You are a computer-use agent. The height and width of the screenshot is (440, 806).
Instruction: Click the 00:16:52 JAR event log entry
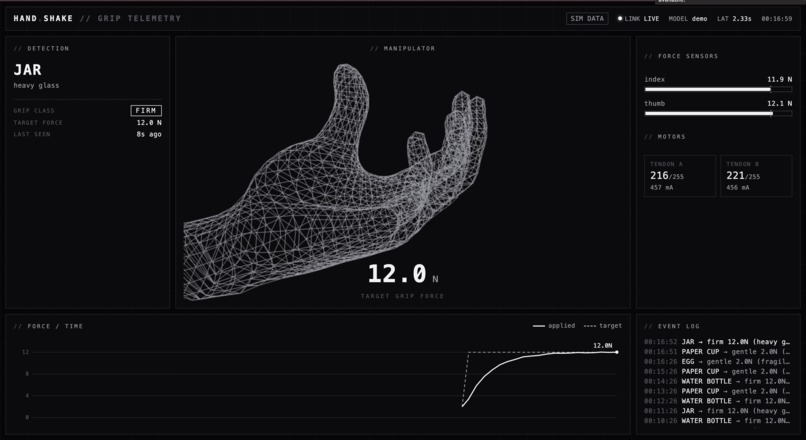(717, 342)
